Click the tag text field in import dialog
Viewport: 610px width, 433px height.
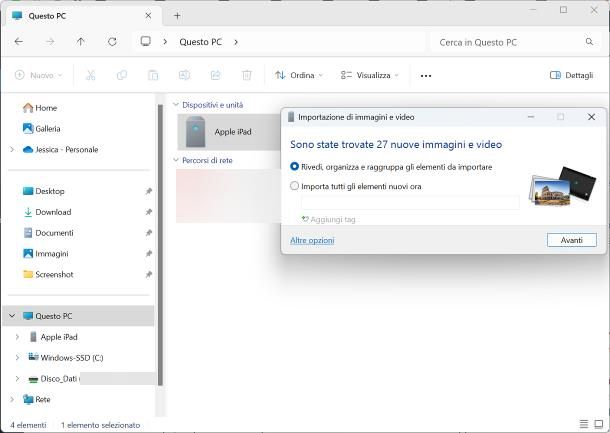click(410, 203)
